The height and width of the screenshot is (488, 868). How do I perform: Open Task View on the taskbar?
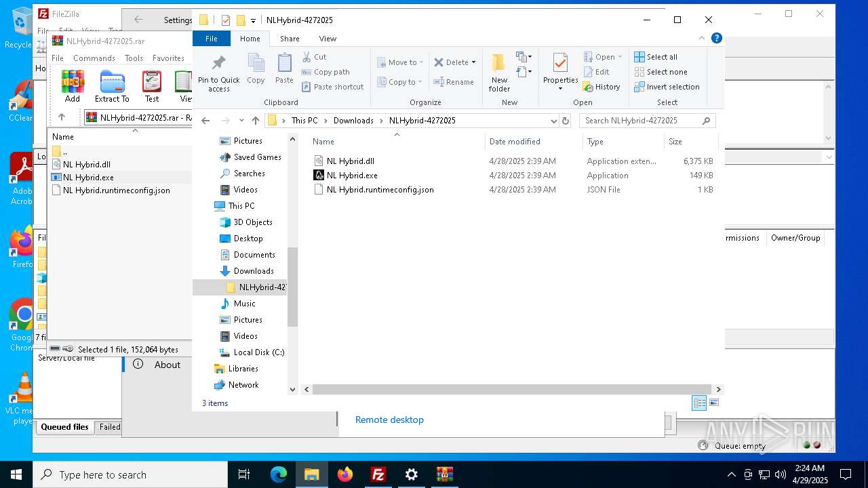coord(244,474)
